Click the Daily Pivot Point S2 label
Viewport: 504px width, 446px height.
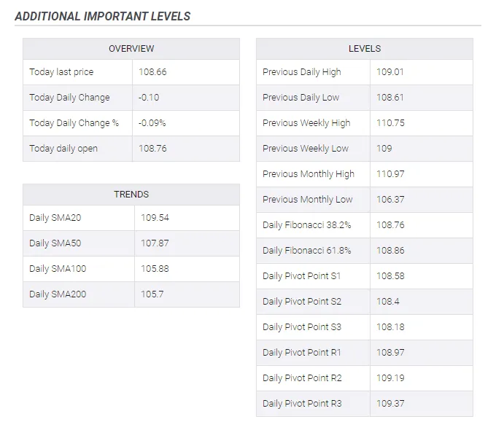(302, 302)
